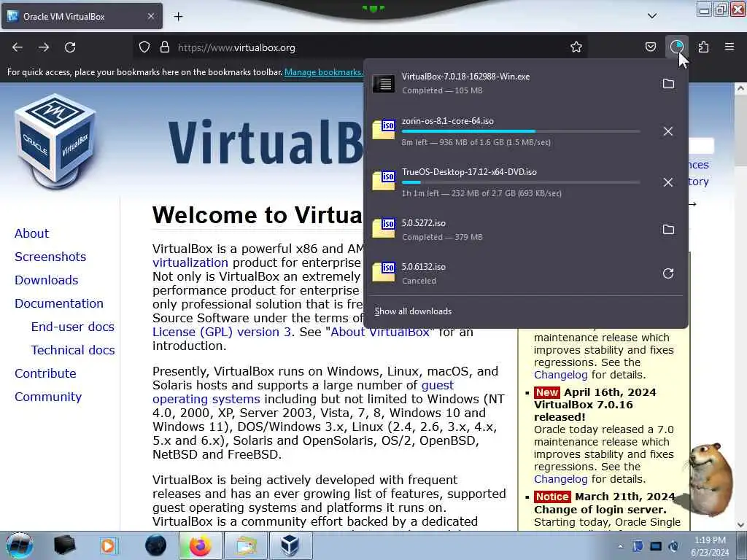
Task: Open the Firefox taskbar icon
Action: tap(200, 545)
